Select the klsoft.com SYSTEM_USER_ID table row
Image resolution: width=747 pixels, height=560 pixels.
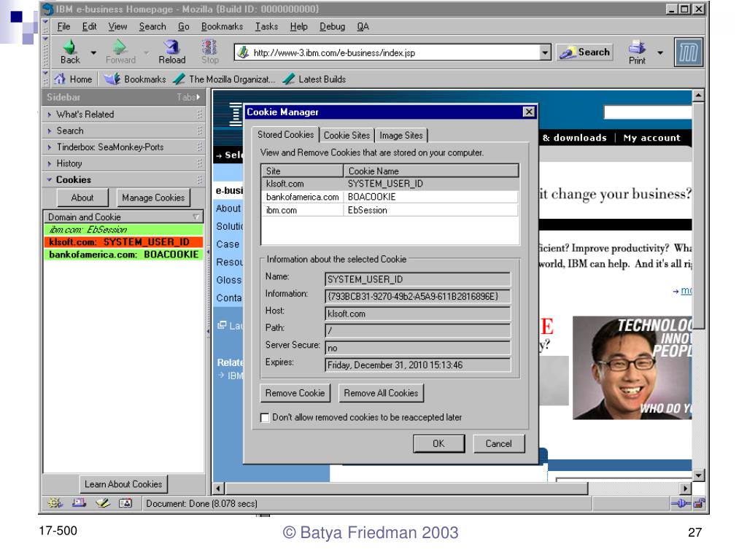[x=390, y=184]
